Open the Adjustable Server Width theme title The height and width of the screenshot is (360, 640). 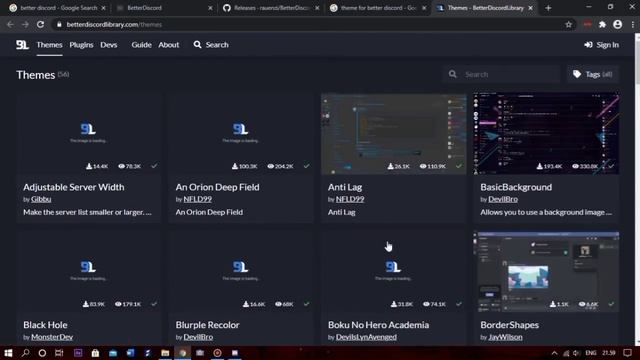coord(73,187)
